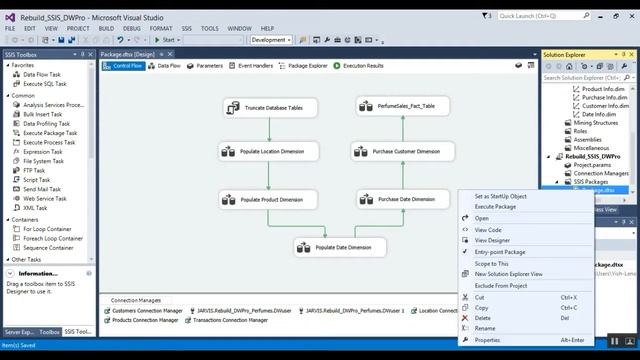Collapse the Rebuild_SSIS_DWPro project node
640x360 pixels.
click(x=549, y=157)
